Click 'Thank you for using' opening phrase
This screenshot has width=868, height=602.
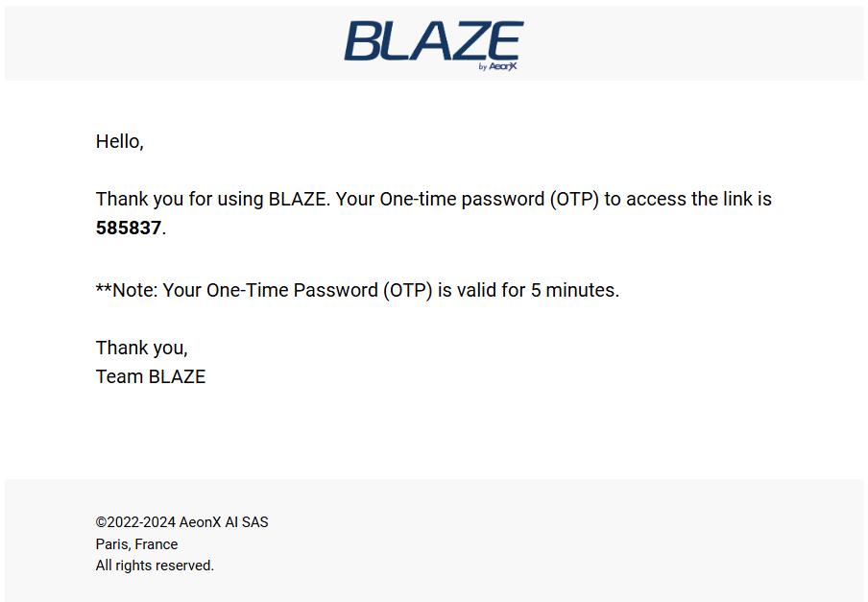[x=180, y=199]
